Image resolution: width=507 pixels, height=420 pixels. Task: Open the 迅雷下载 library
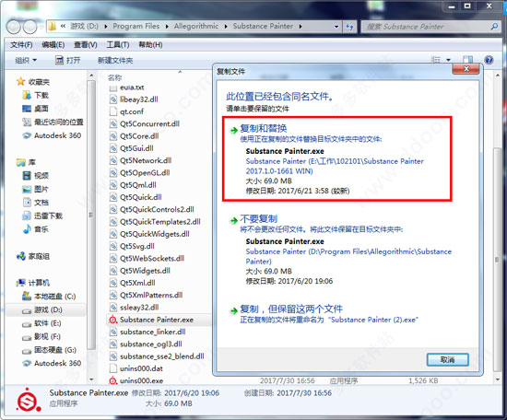click(x=42, y=216)
